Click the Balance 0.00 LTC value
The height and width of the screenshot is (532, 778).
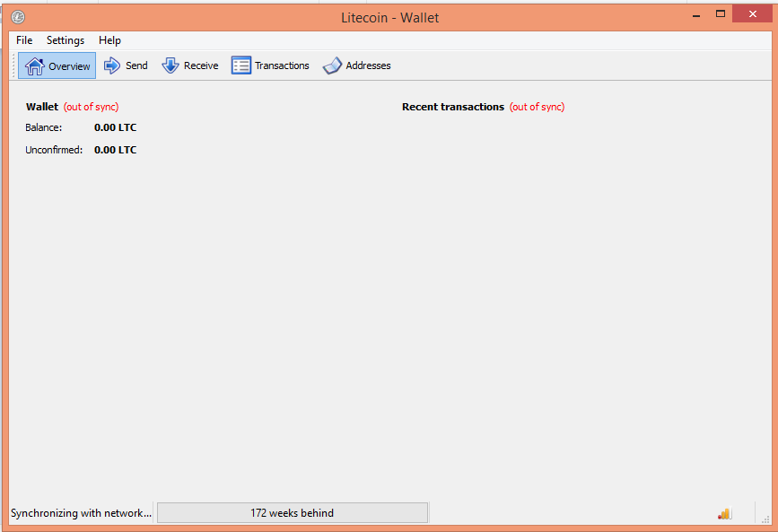click(x=115, y=127)
